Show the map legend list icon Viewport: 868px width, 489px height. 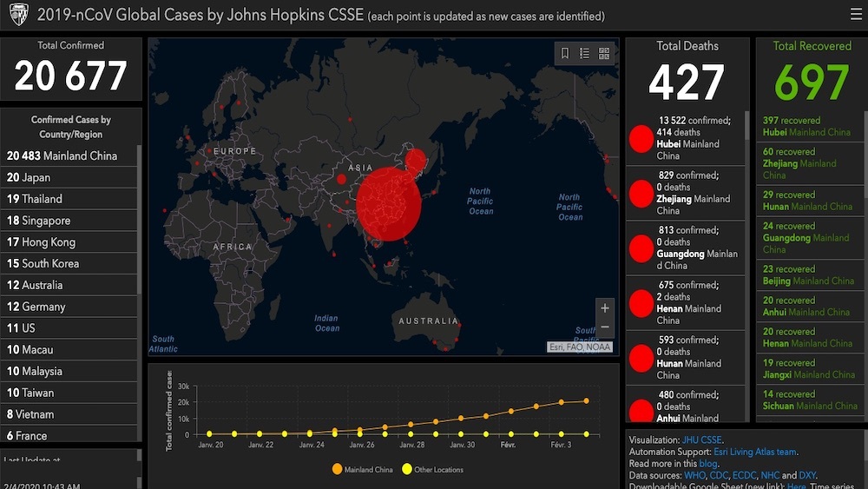coord(584,53)
